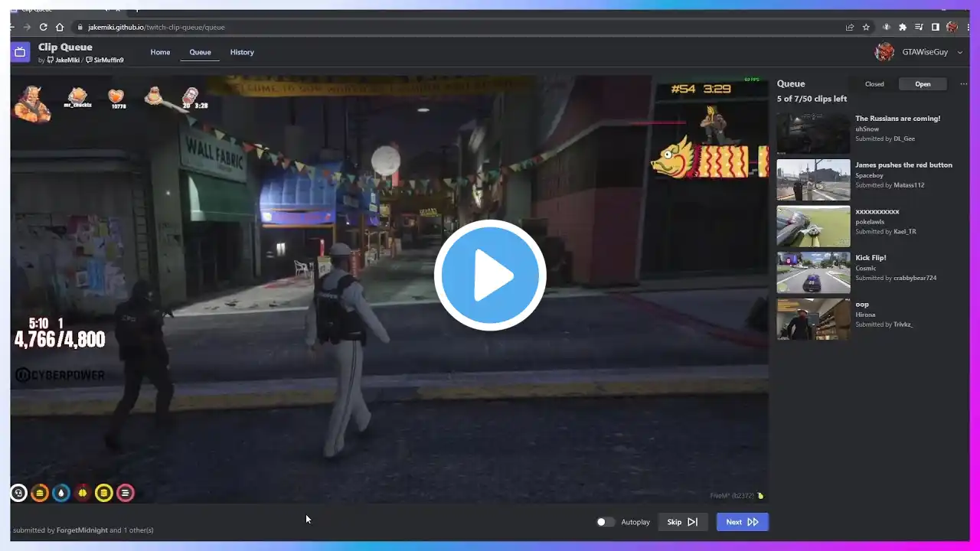Bookmark this page with the star icon

pos(866,27)
